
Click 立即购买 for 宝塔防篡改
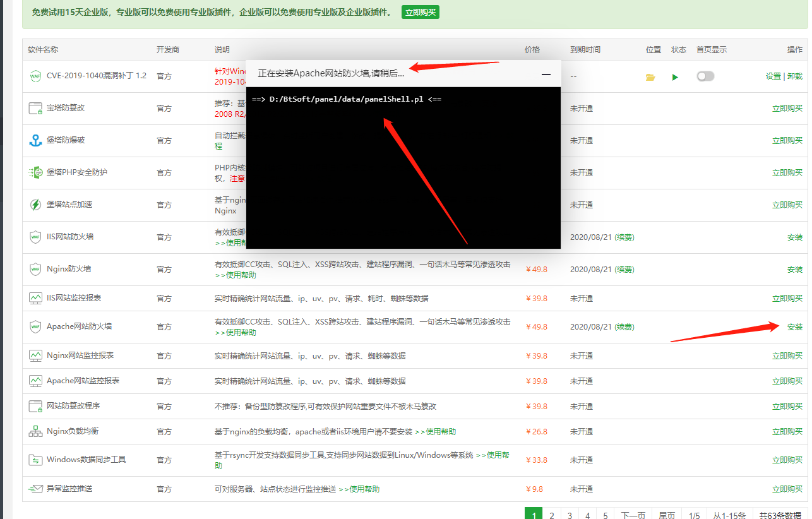pyautogui.click(x=787, y=108)
